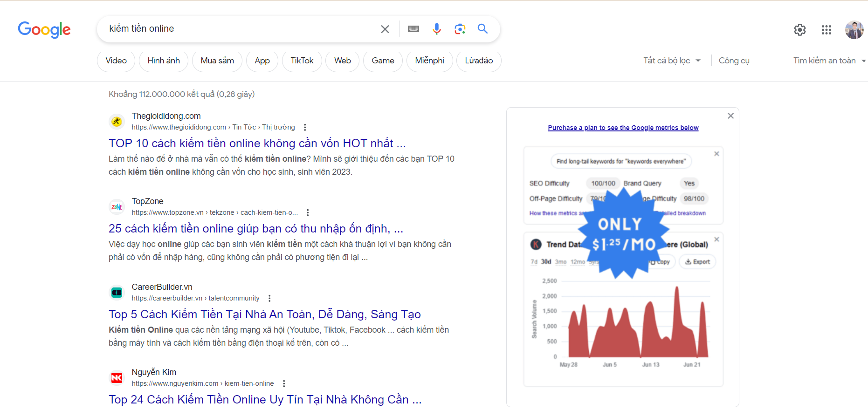
Task: Search by image with Google Lens icon
Action: point(460,29)
